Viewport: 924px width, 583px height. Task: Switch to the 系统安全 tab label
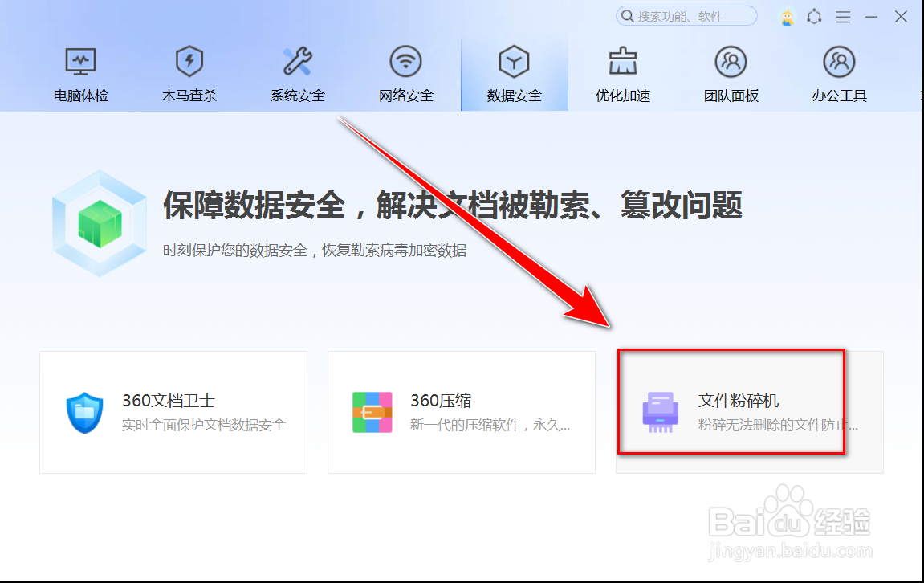pos(298,96)
